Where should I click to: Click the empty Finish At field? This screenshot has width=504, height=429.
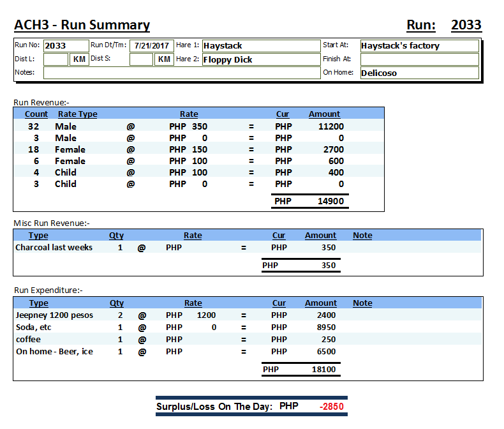click(x=419, y=59)
